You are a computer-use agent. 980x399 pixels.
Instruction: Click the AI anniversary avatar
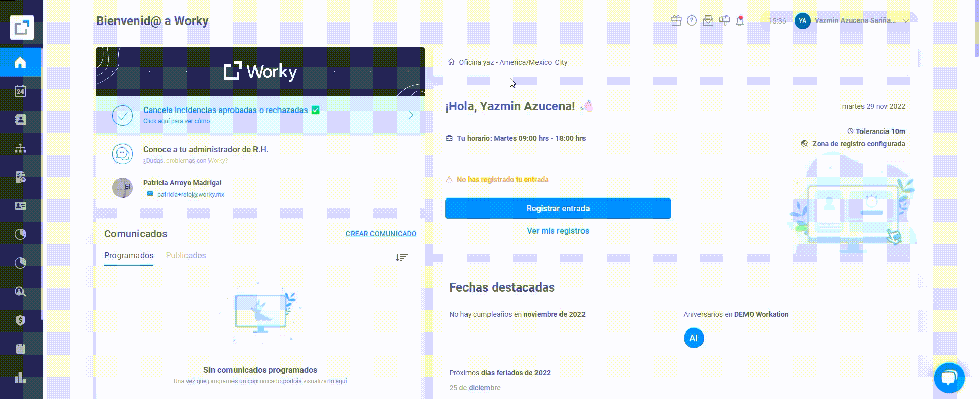point(693,338)
